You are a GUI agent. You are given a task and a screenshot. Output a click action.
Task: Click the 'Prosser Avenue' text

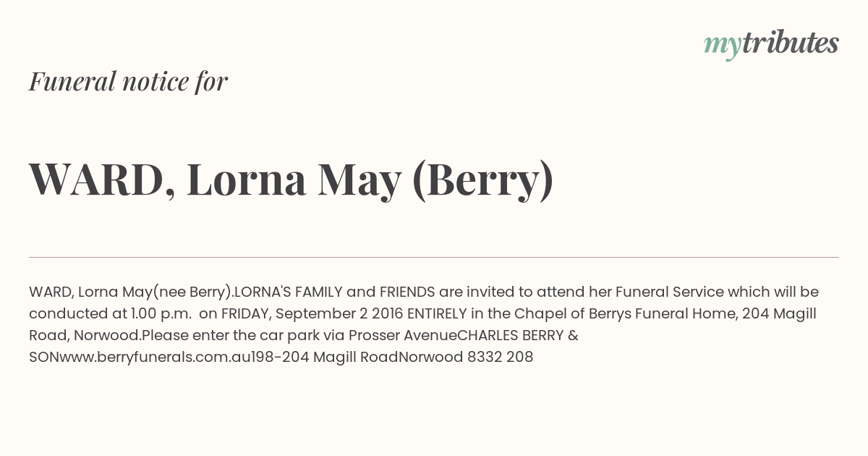(x=403, y=335)
